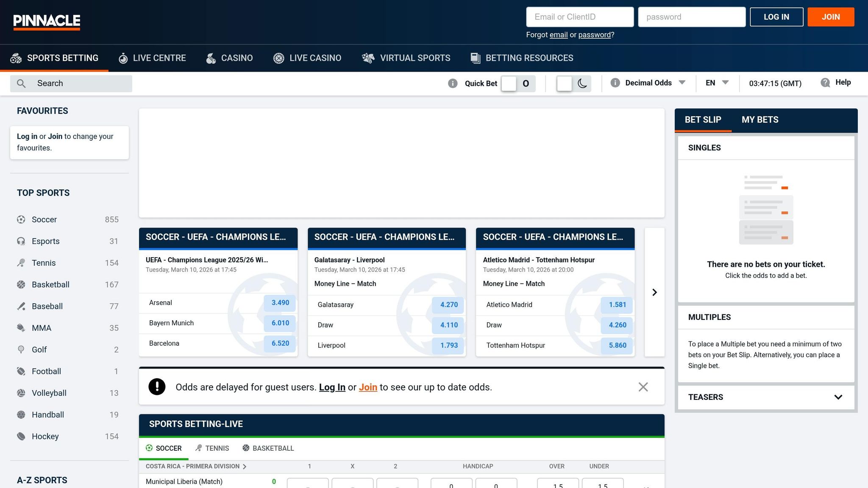Open the Live Casino menu item

coord(307,58)
